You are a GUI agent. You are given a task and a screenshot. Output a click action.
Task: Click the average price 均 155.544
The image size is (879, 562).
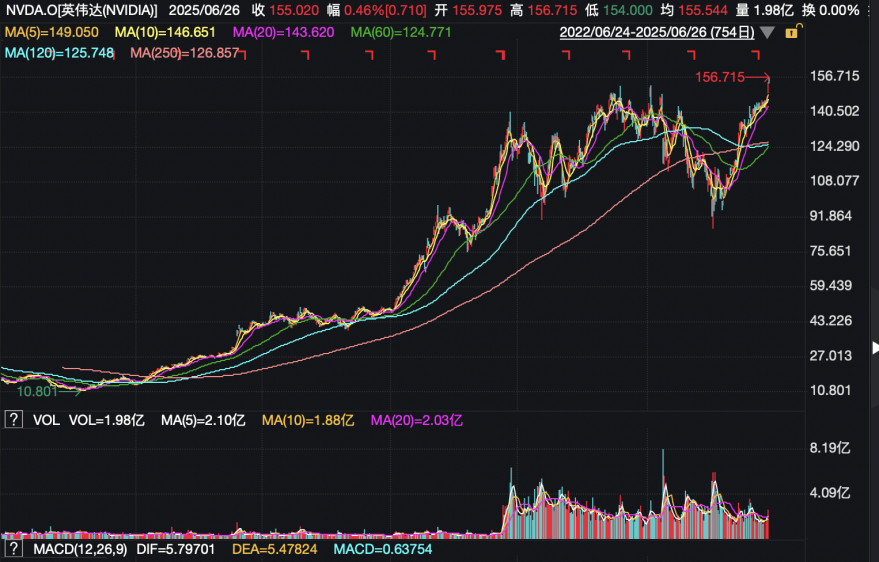pyautogui.click(x=693, y=10)
